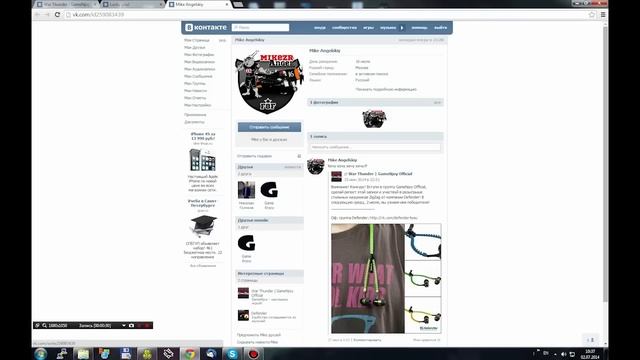Open the Интересные страницы section header
640x360 pixels.
click(x=269, y=273)
